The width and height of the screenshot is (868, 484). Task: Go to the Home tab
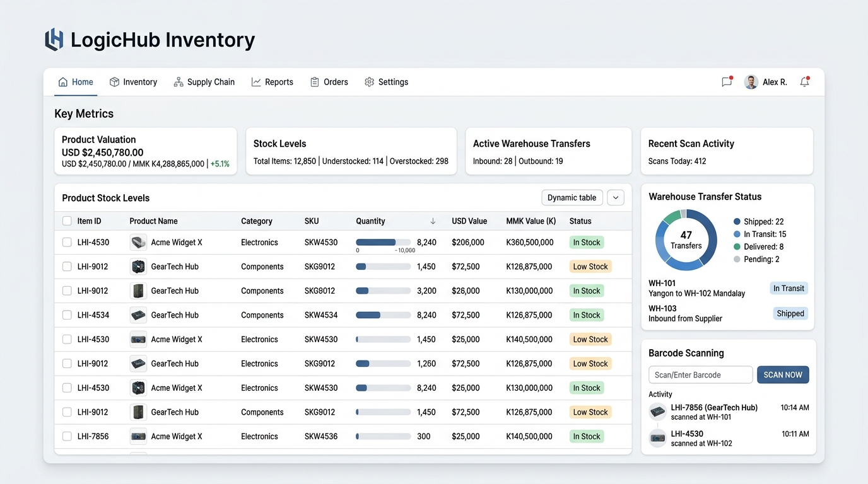pyautogui.click(x=76, y=82)
